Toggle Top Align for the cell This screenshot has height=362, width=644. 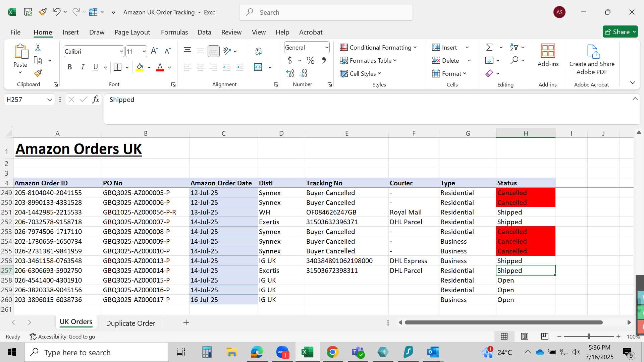point(187,51)
